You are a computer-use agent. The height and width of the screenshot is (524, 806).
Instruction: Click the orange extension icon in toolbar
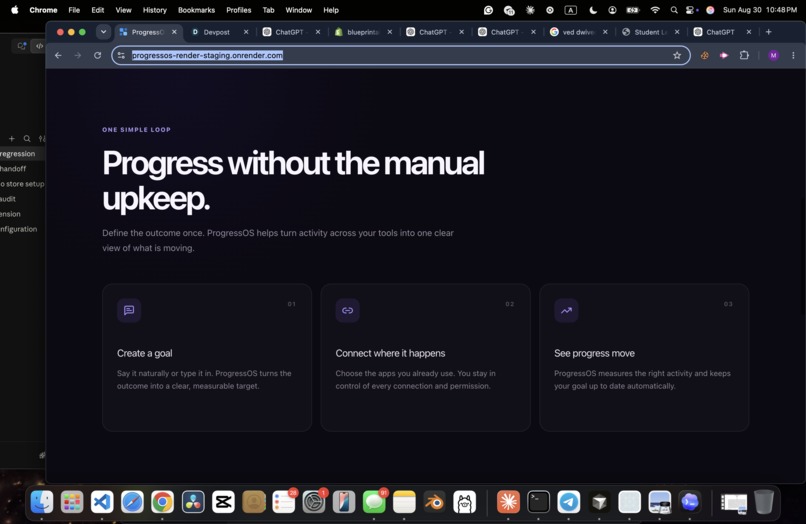click(x=705, y=55)
